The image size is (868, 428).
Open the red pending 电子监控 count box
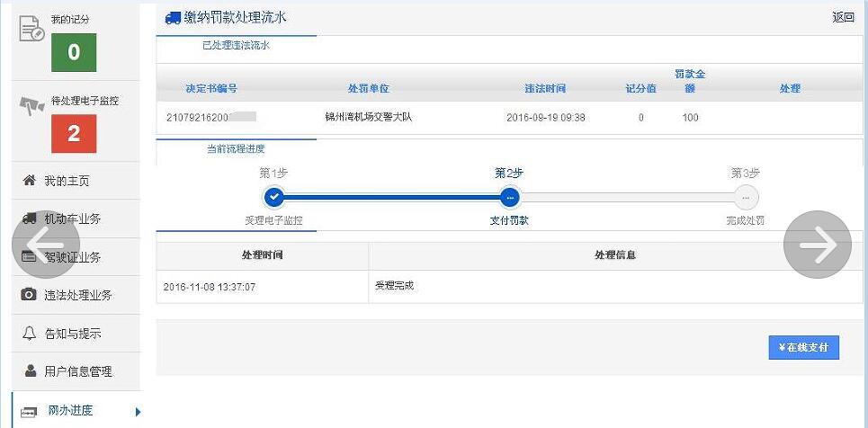click(x=74, y=133)
